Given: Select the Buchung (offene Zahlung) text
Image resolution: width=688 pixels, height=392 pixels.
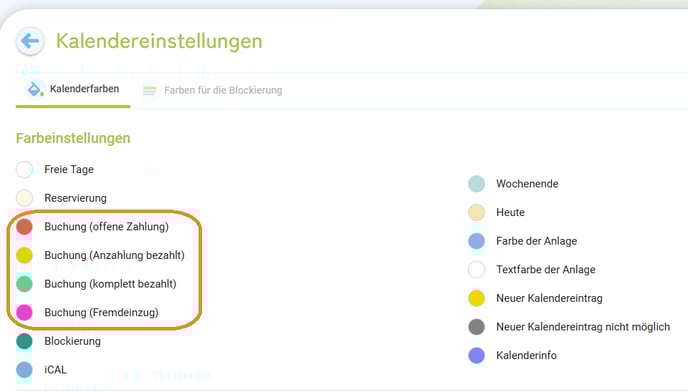Looking at the screenshot, I should pos(107,227).
